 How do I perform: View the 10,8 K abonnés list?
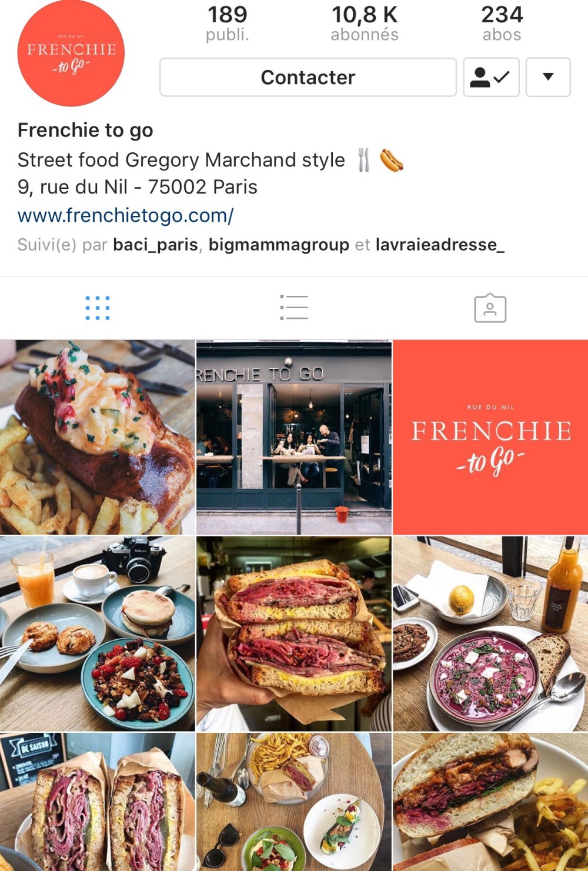(365, 24)
